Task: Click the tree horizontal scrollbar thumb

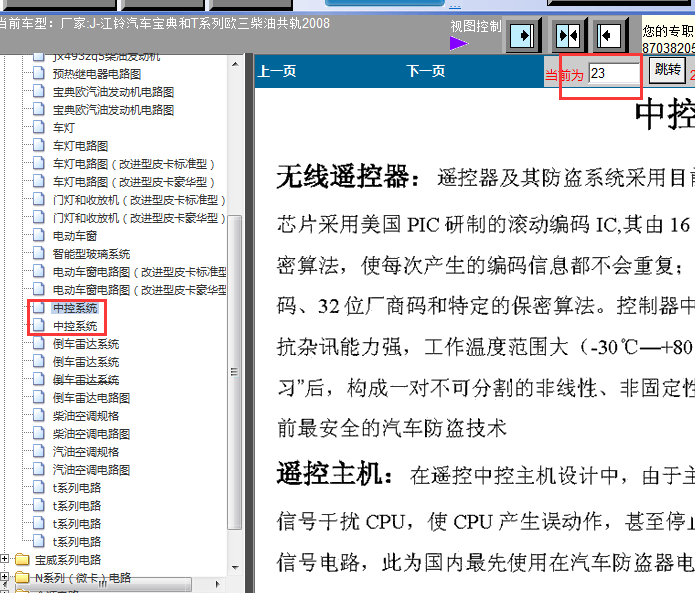Action: pos(103,584)
